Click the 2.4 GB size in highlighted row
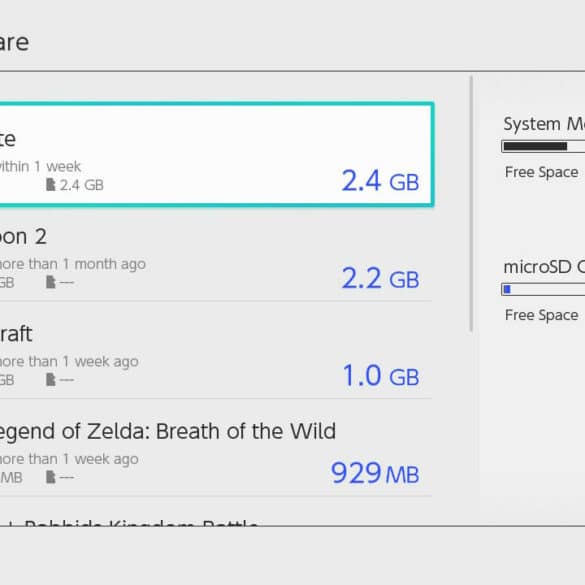This screenshot has width=585, height=585. click(380, 181)
